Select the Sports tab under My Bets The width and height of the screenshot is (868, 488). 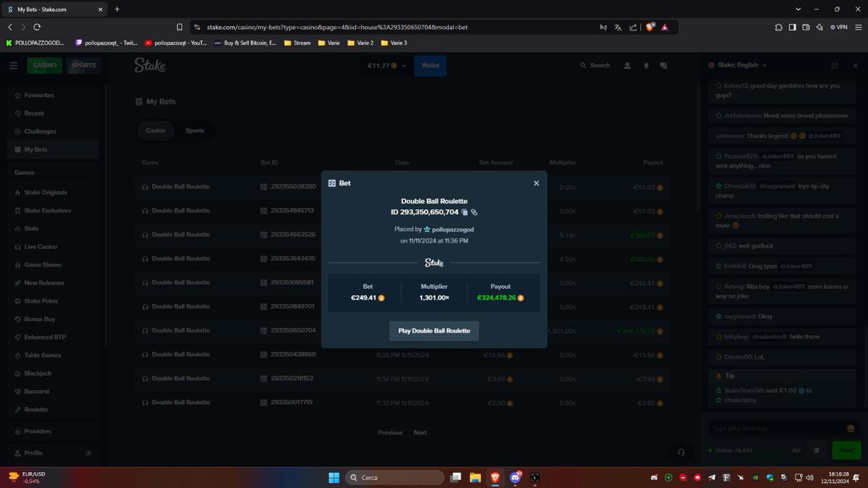click(195, 130)
